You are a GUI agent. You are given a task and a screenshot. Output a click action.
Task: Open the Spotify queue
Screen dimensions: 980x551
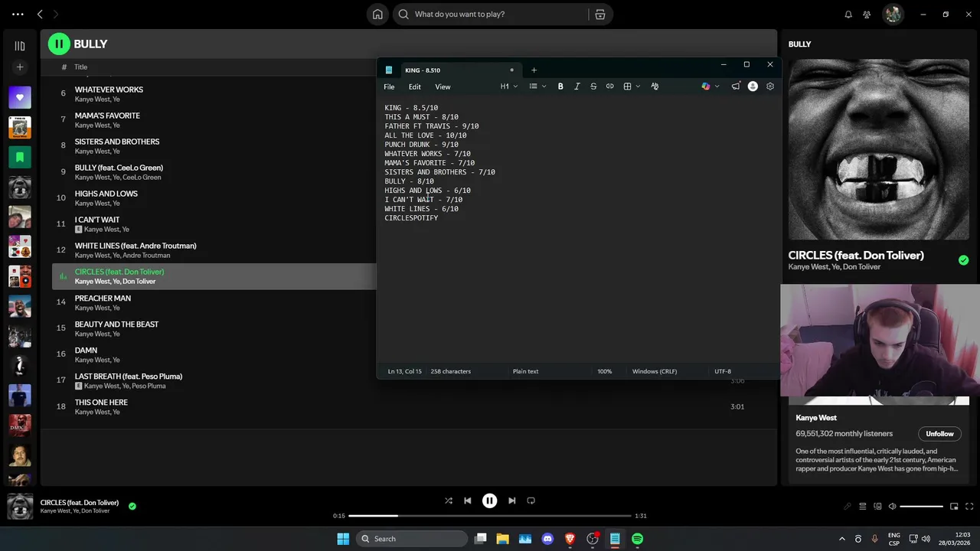(862, 506)
